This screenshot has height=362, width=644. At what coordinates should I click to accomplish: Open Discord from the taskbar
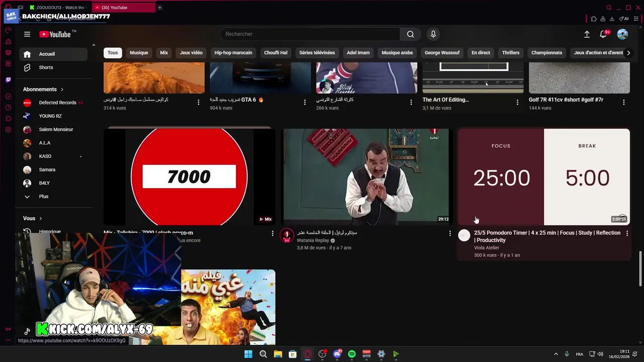tap(337, 354)
